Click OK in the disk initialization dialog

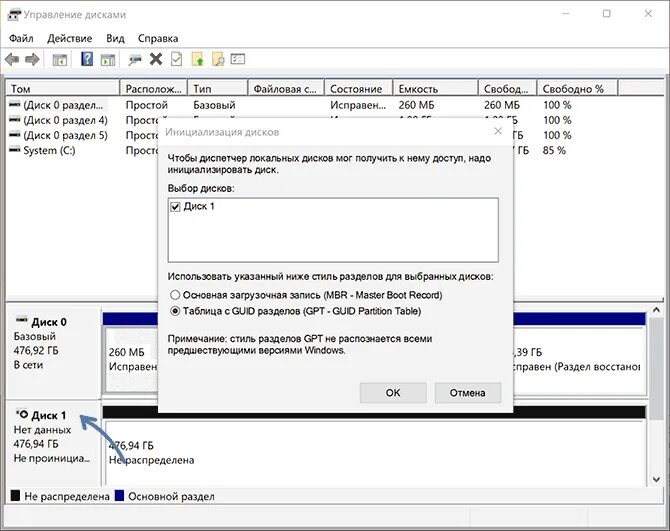(x=393, y=393)
